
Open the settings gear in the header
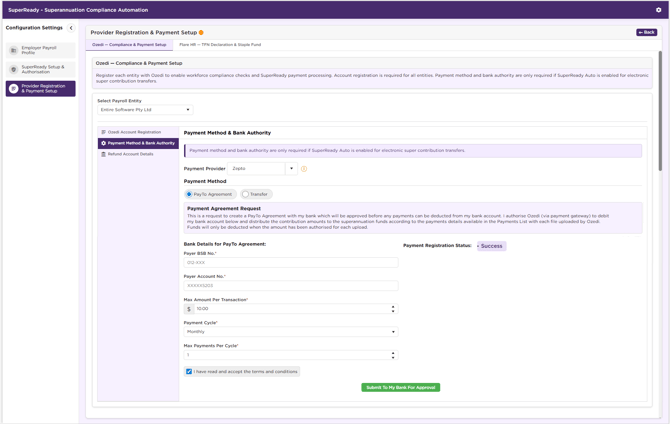[658, 9]
